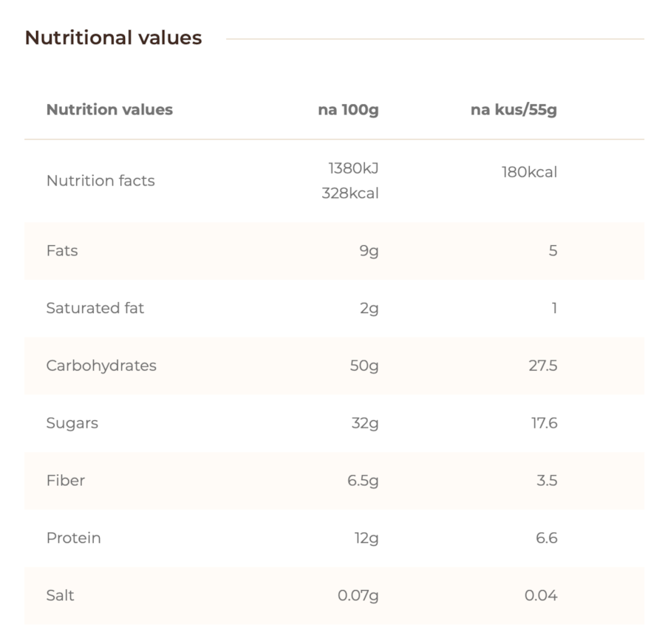Screen dimensions: 665x644
Task: Select the Nutrition facts row label
Action: (100, 181)
